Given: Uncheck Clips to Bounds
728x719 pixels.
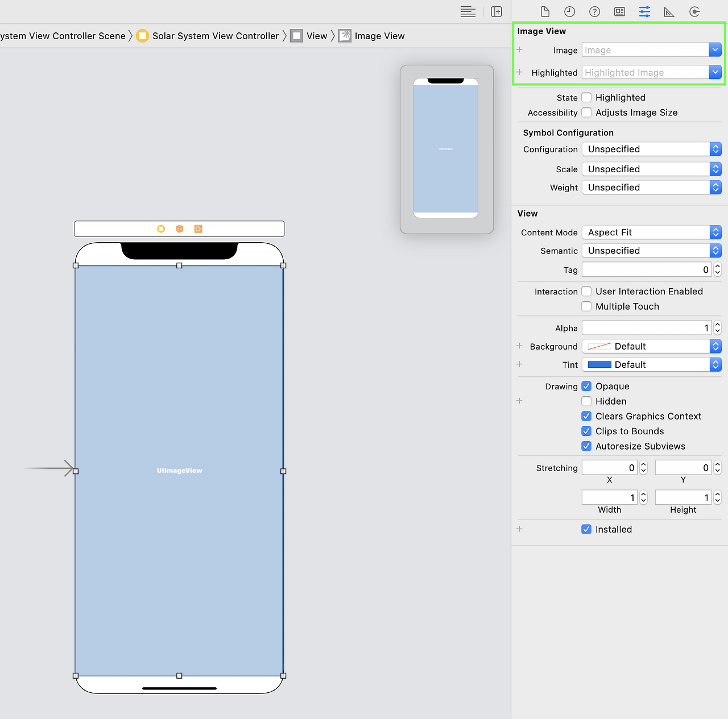Looking at the screenshot, I should pos(586,431).
